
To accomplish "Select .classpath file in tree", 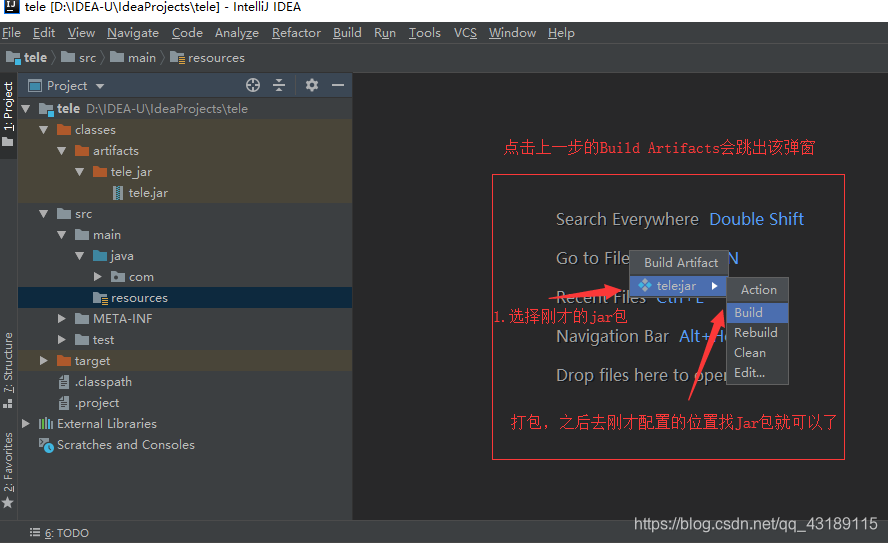I will 103,382.
